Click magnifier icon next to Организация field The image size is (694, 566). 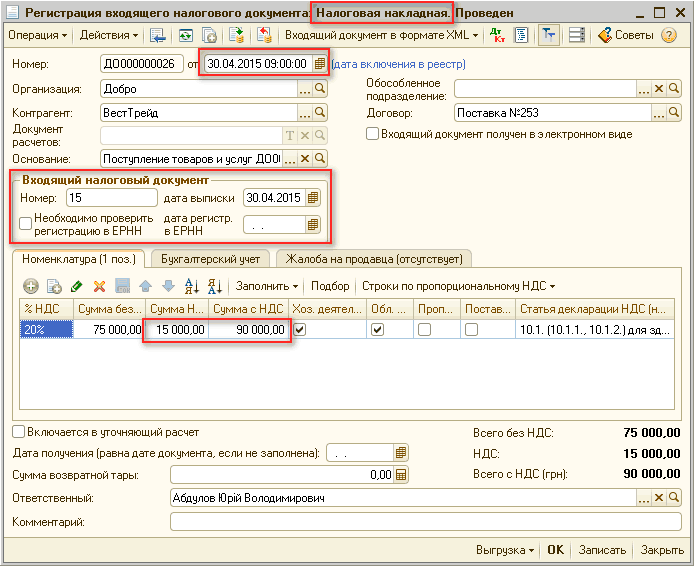[x=320, y=88]
